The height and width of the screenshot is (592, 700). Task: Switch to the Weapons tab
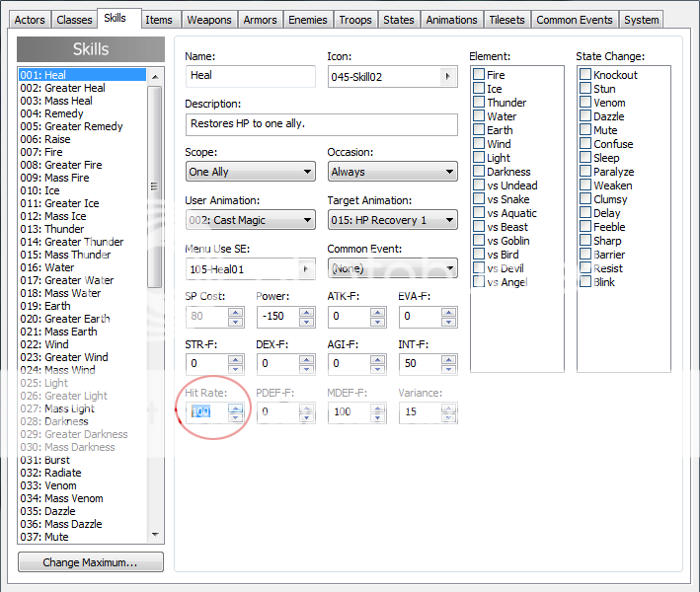(209, 20)
